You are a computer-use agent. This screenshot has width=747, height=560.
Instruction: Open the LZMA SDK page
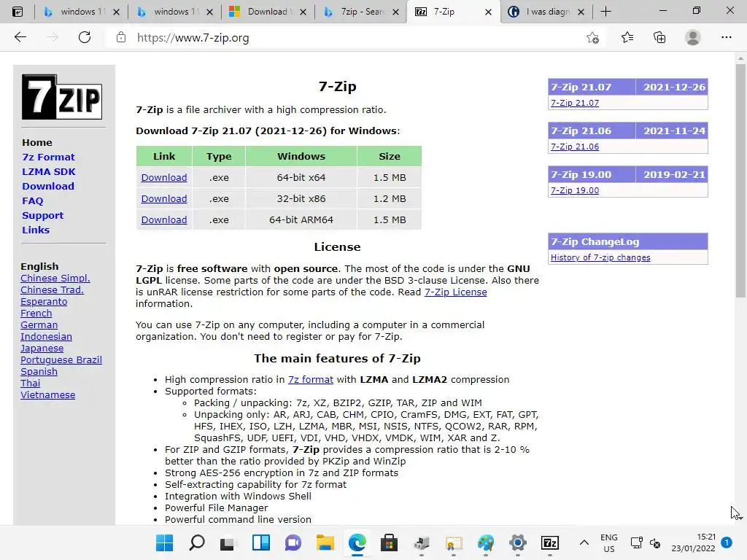pos(49,171)
